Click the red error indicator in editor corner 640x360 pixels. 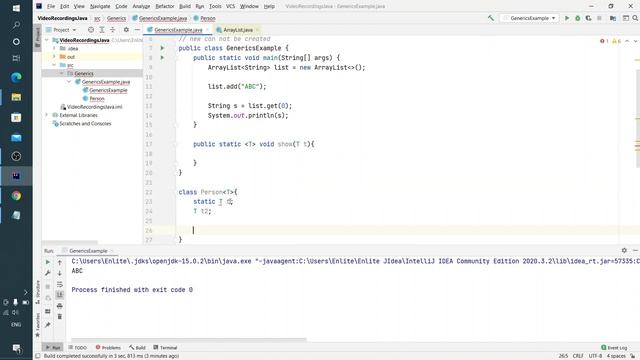tap(604, 41)
